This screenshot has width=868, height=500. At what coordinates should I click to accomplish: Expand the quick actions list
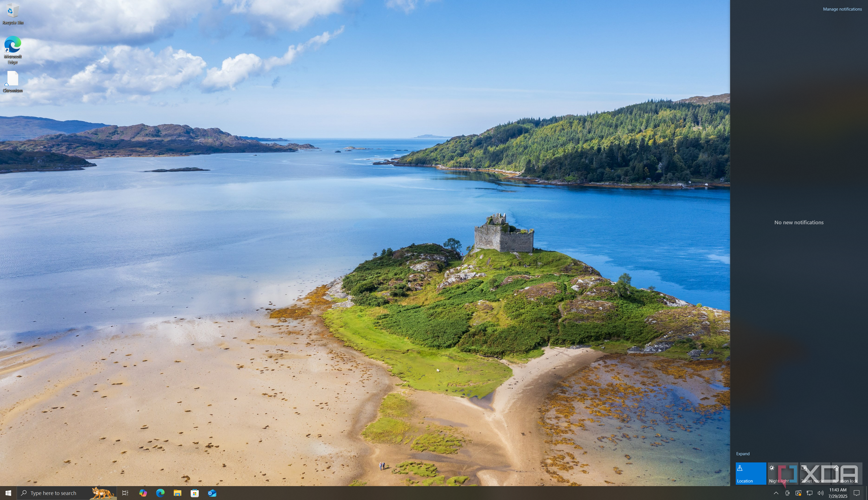point(743,454)
